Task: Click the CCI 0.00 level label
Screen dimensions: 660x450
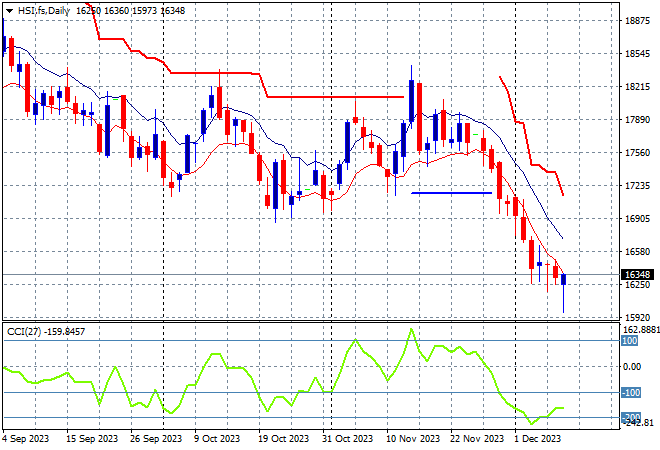Action: (634, 367)
